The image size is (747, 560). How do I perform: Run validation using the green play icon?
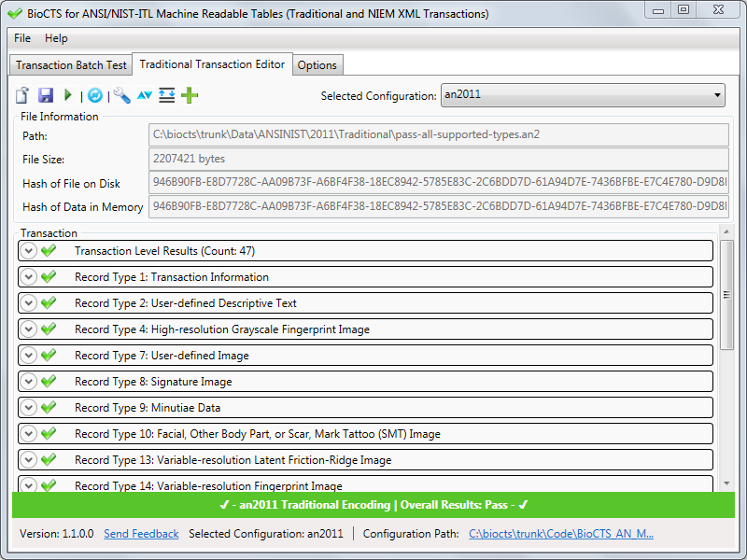tap(67, 94)
